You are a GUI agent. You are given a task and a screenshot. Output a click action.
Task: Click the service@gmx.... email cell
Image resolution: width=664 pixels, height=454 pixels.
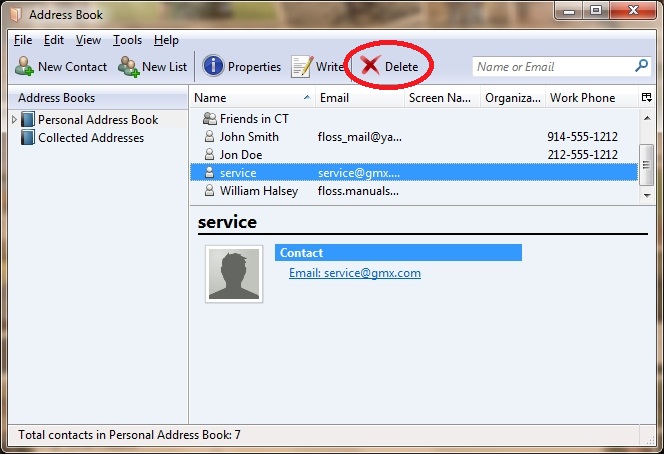359,173
